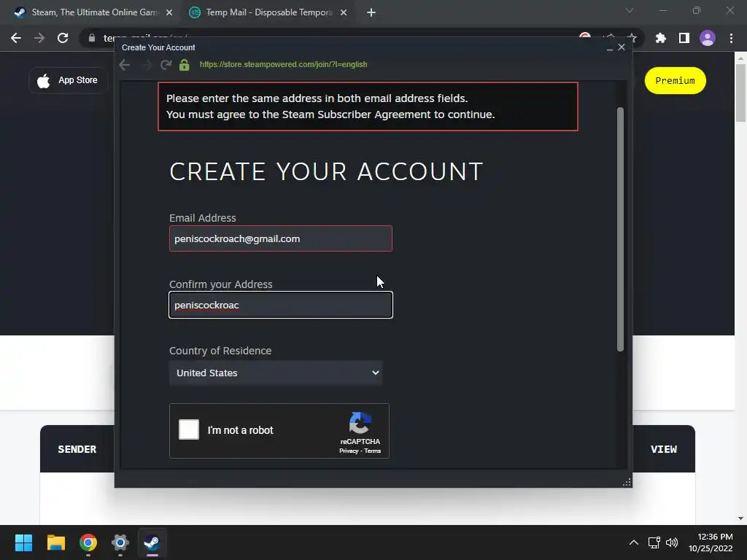Open network status tray icon
This screenshot has width=747, height=560.
(654, 542)
